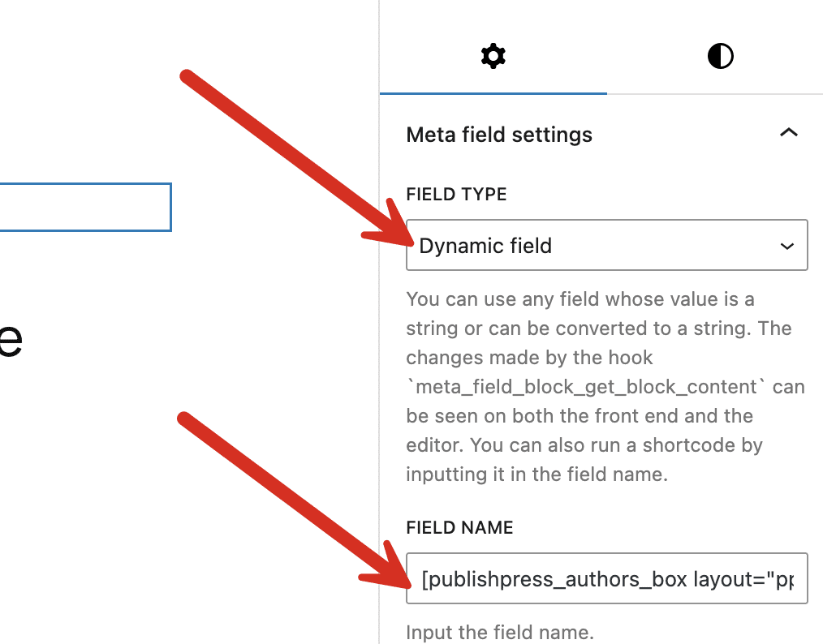Click the FIELD TYPE label

(456, 194)
